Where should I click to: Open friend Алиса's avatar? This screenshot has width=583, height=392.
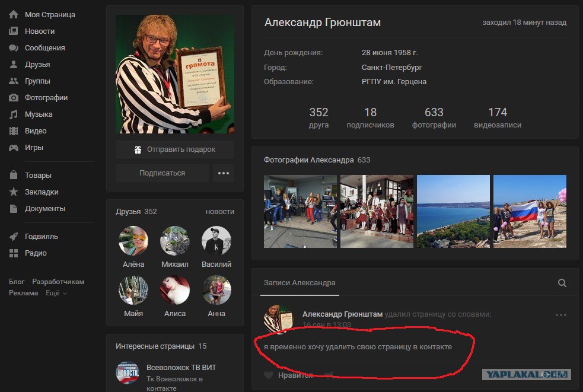coord(175,290)
